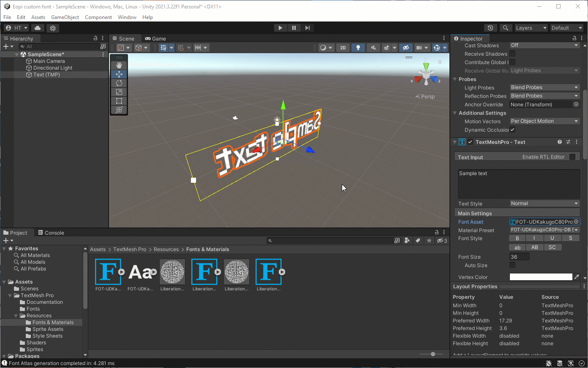
Task: Click the SC small caps button
Action: coord(552,247)
